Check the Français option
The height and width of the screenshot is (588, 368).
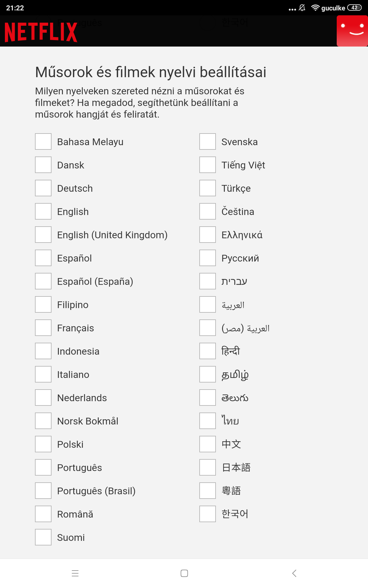pos(43,328)
